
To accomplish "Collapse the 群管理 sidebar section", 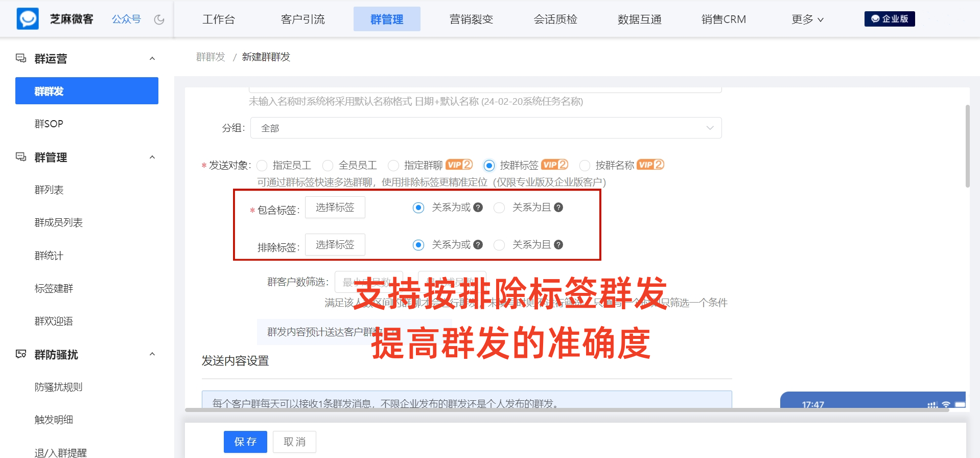I will click(x=152, y=157).
